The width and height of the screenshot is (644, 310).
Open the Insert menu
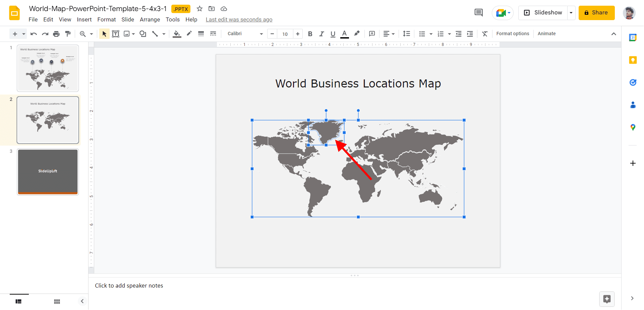pyautogui.click(x=84, y=19)
